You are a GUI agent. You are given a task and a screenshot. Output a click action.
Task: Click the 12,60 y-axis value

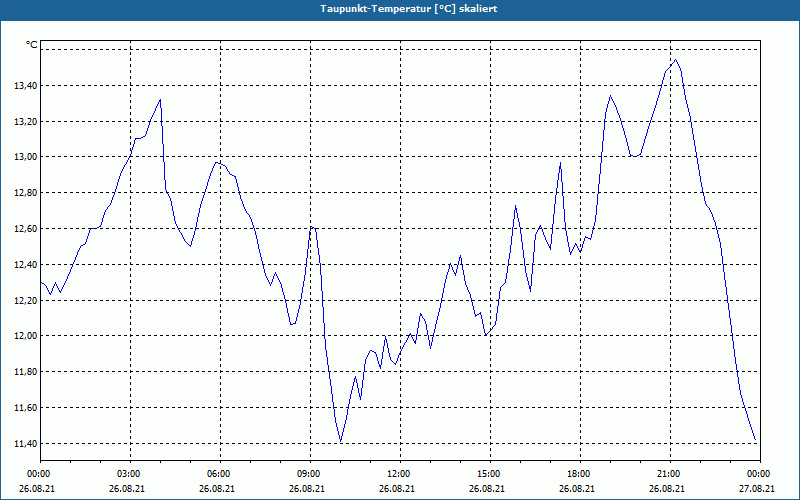[x=25, y=229]
